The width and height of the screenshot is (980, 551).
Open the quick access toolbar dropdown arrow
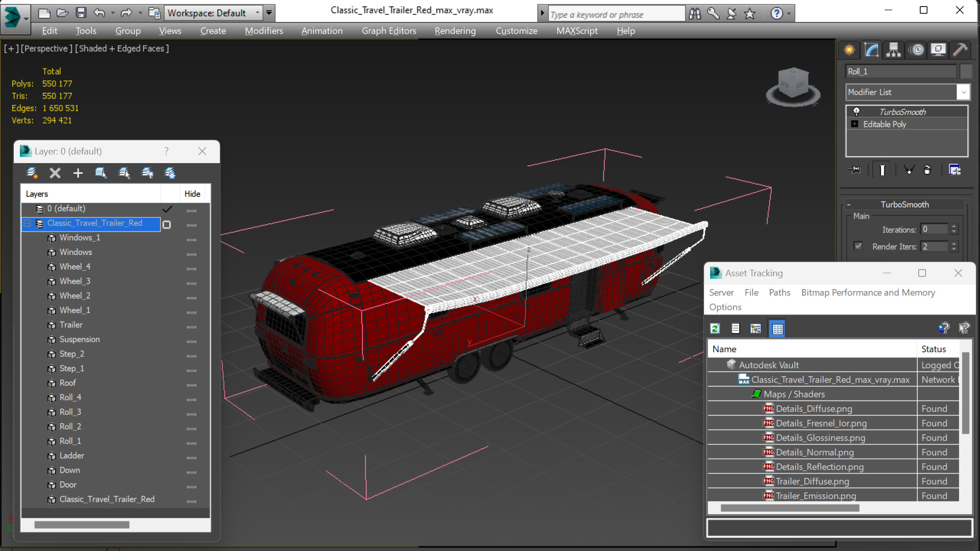coord(269,13)
